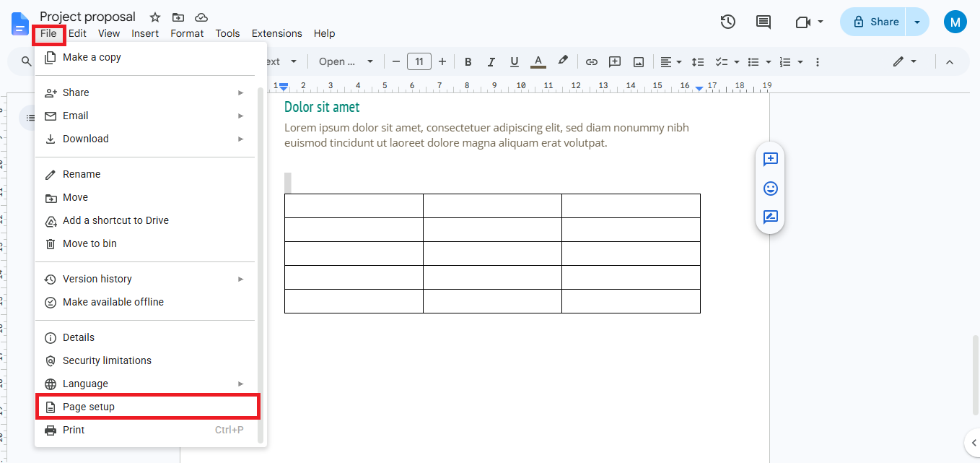980x463 pixels.
Task: Click the Project proposal document title
Action: tap(87, 17)
